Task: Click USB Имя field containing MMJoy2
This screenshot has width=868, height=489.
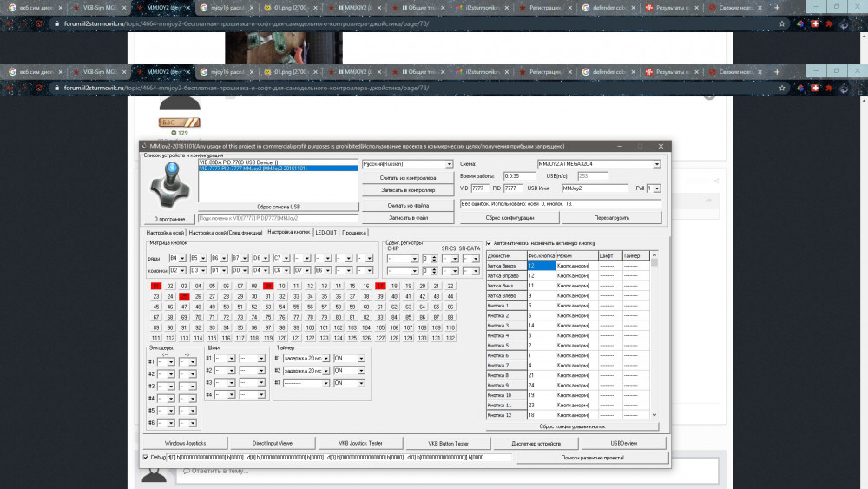Action: tap(595, 188)
